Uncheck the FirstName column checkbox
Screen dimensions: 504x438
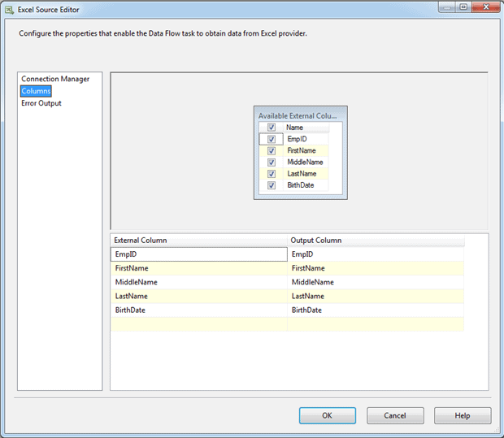point(272,150)
